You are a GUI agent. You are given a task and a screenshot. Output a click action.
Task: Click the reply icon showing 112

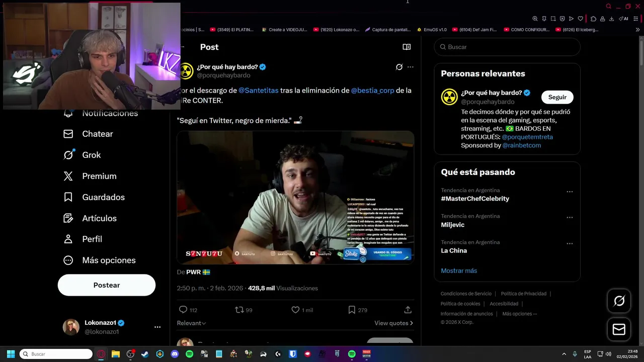pos(183,310)
